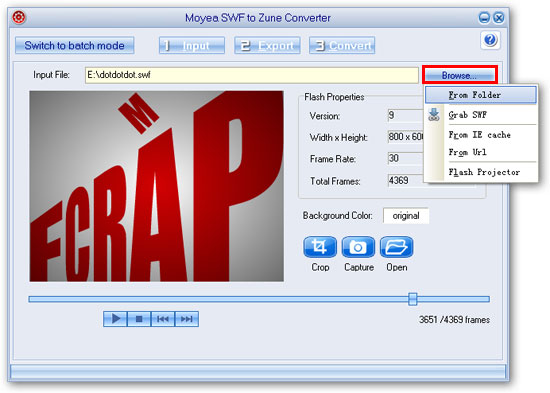The image size is (550, 393).
Task: Choose From Folder menu entry
Action: [481, 95]
